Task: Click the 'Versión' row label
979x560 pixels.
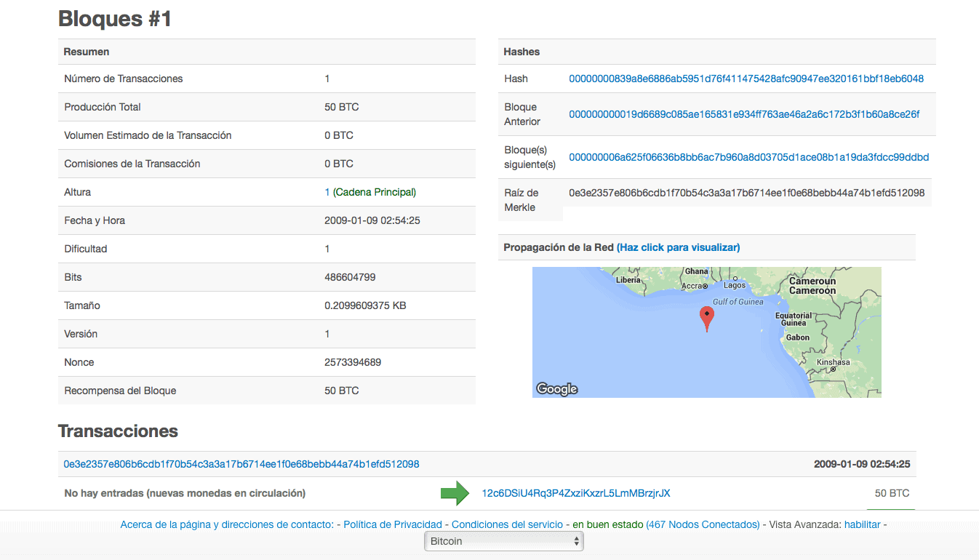Action: point(81,334)
